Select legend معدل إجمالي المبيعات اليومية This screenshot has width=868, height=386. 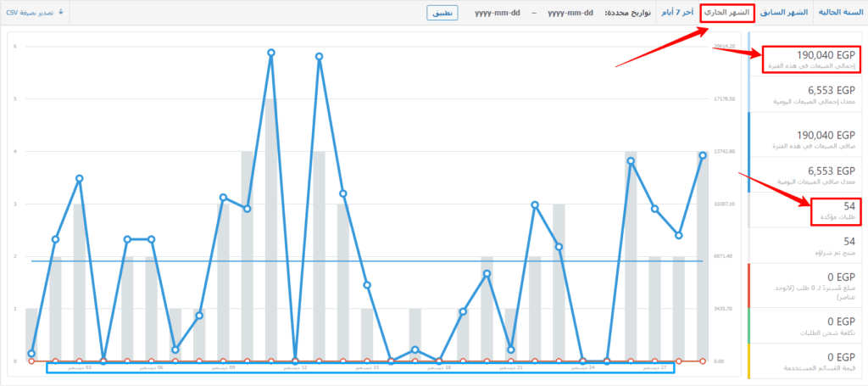(x=807, y=95)
